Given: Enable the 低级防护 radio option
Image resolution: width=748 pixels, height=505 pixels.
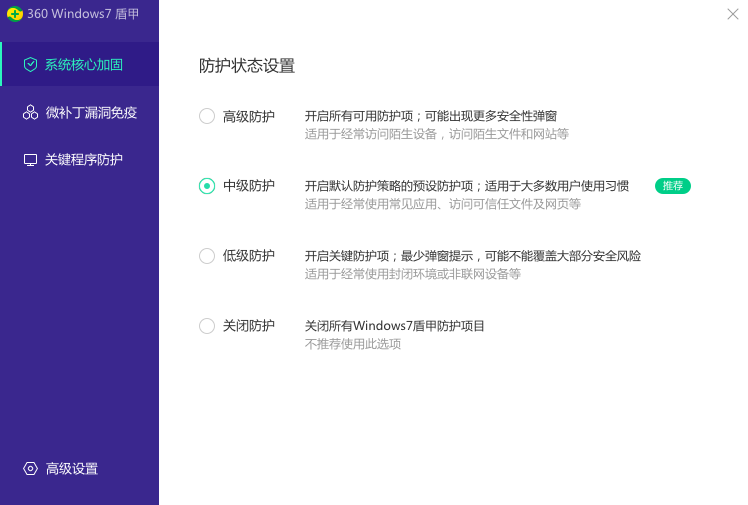Looking at the screenshot, I should (207, 256).
